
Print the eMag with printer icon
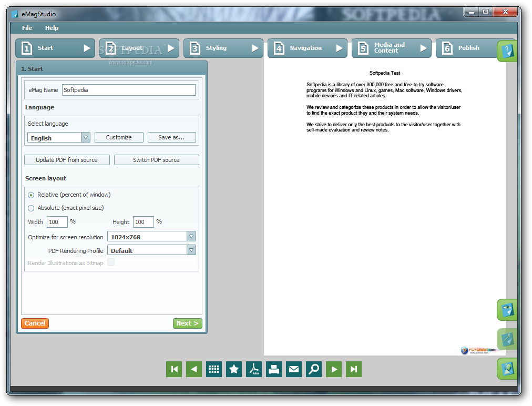click(x=274, y=369)
